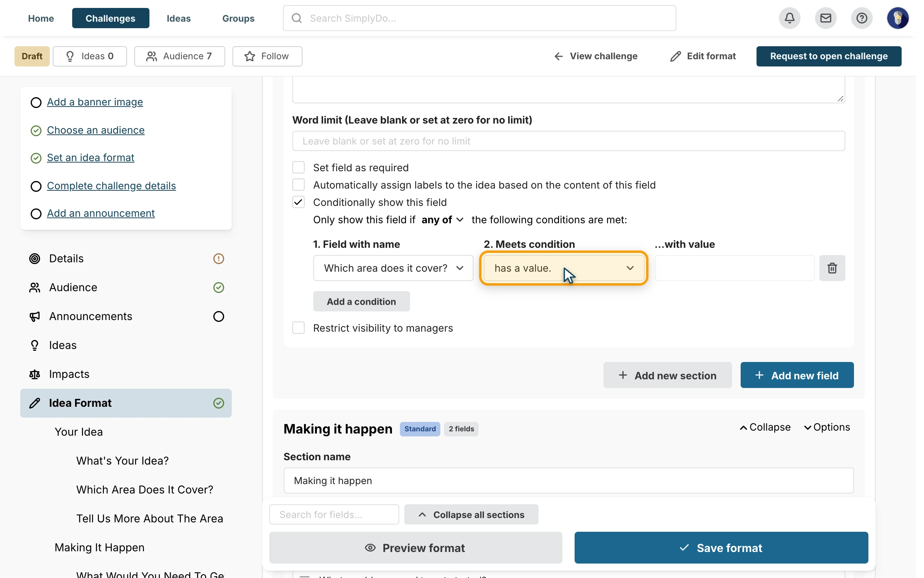Focus the Word limit input field

tap(568, 141)
